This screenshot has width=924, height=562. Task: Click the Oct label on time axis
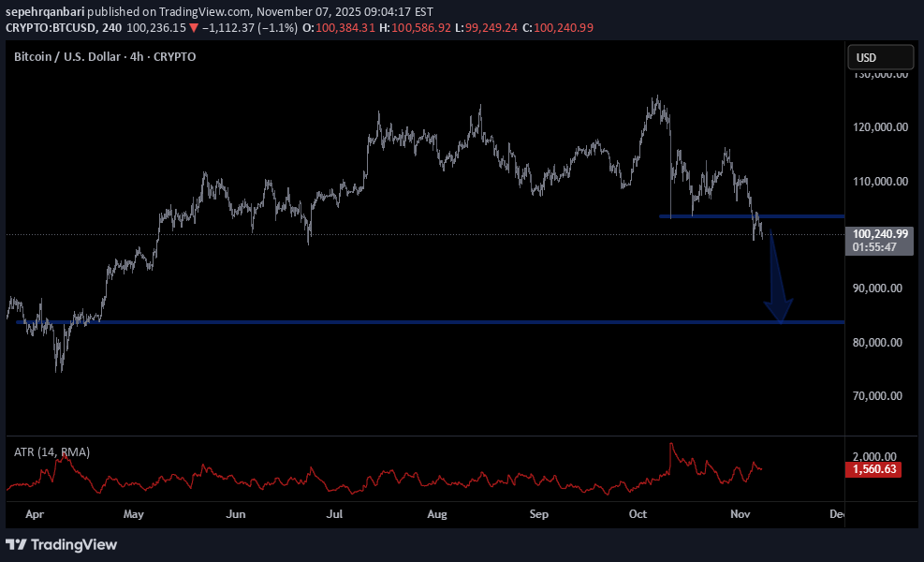pyautogui.click(x=638, y=514)
